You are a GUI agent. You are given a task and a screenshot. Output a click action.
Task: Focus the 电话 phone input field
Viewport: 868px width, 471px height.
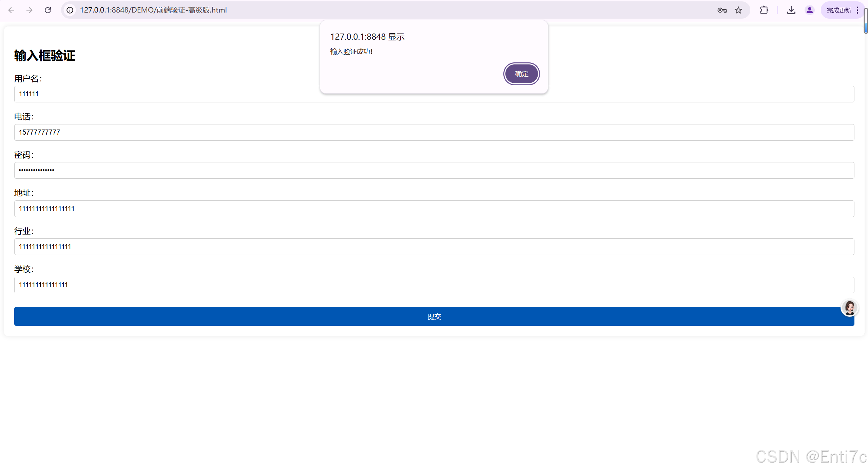click(434, 132)
